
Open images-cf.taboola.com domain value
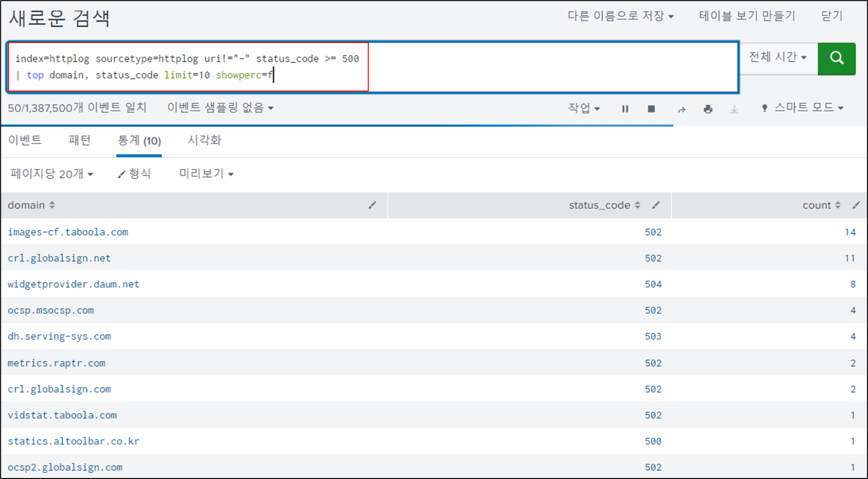coord(68,232)
